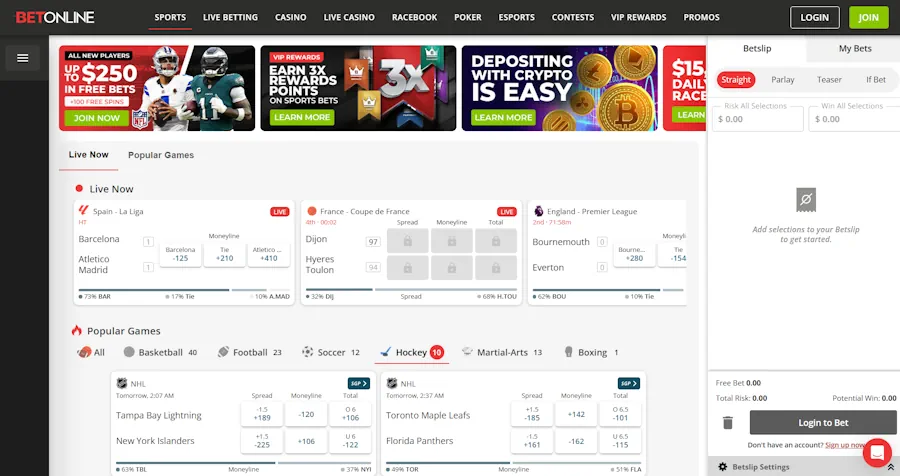Select the Football filter
Screen dimensions: 900x476
250,352
